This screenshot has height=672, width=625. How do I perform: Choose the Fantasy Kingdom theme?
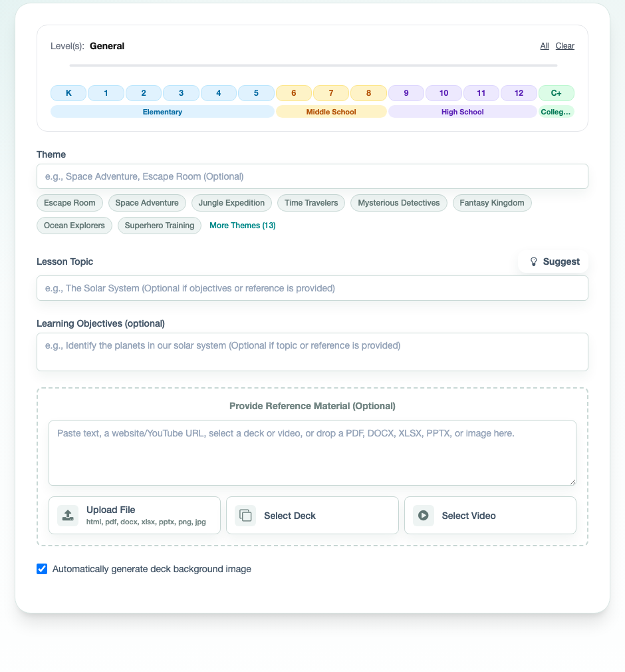pyautogui.click(x=492, y=202)
